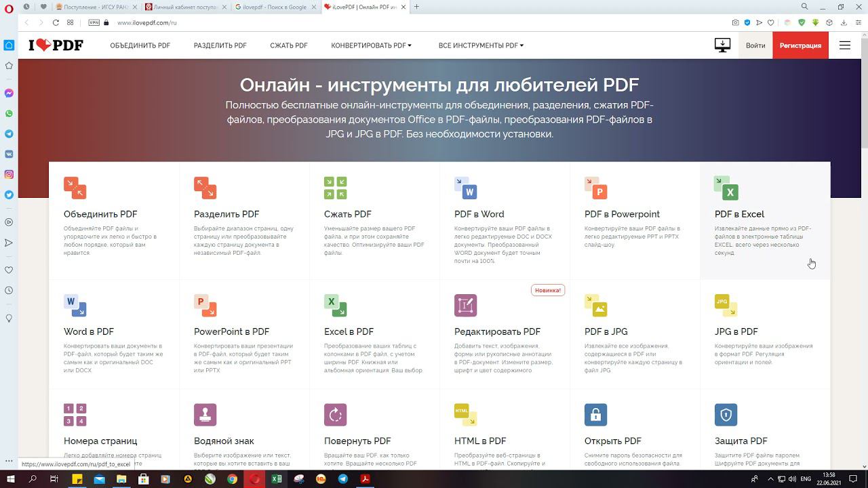The height and width of the screenshot is (488, 868).
Task: Click the Номера страниц icon
Action: (x=75, y=414)
